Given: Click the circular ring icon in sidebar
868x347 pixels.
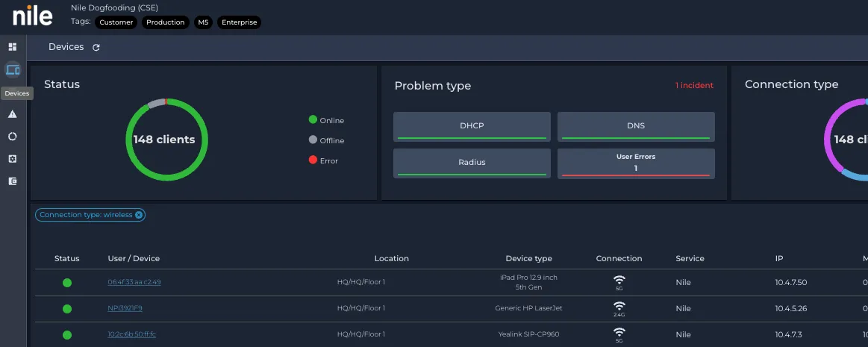Looking at the screenshot, I should coord(12,136).
